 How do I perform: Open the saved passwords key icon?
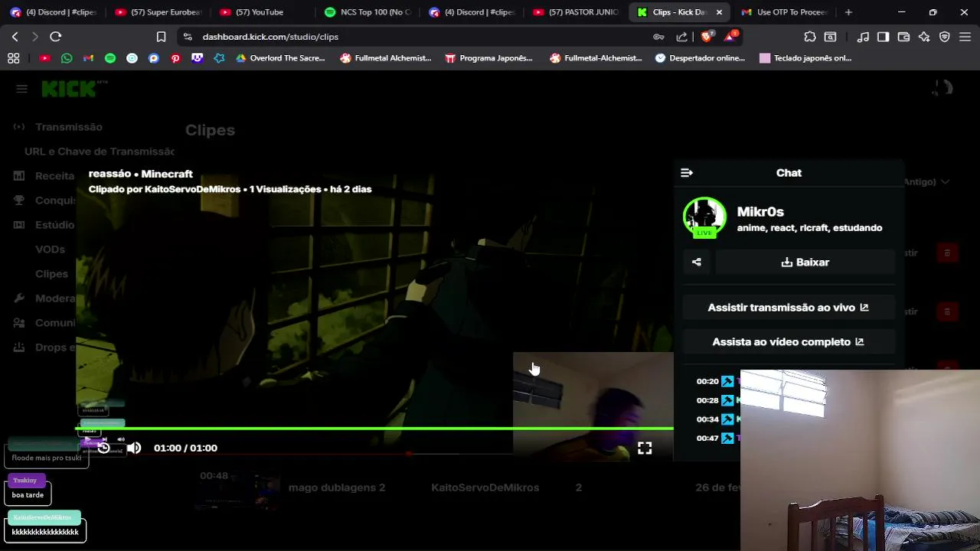(658, 37)
